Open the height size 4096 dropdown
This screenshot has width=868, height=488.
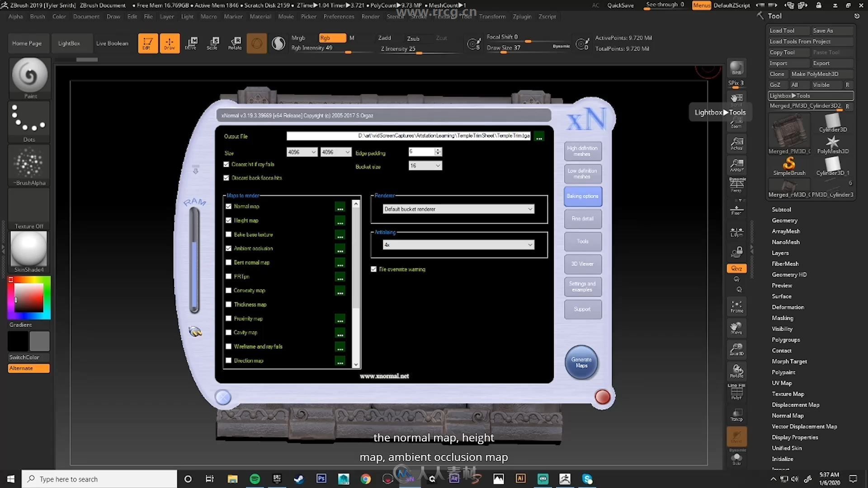coord(336,152)
